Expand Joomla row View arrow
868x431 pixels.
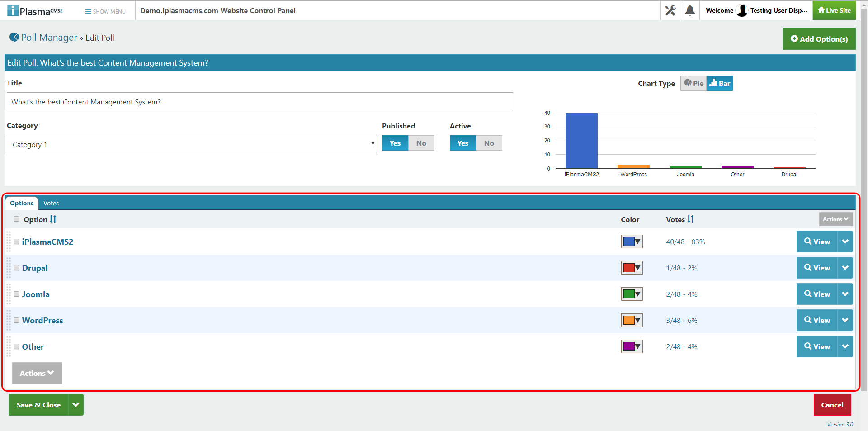coord(845,294)
